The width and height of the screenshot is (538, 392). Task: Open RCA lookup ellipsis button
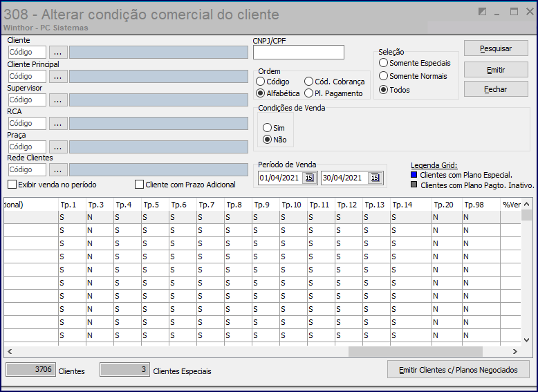coord(58,124)
